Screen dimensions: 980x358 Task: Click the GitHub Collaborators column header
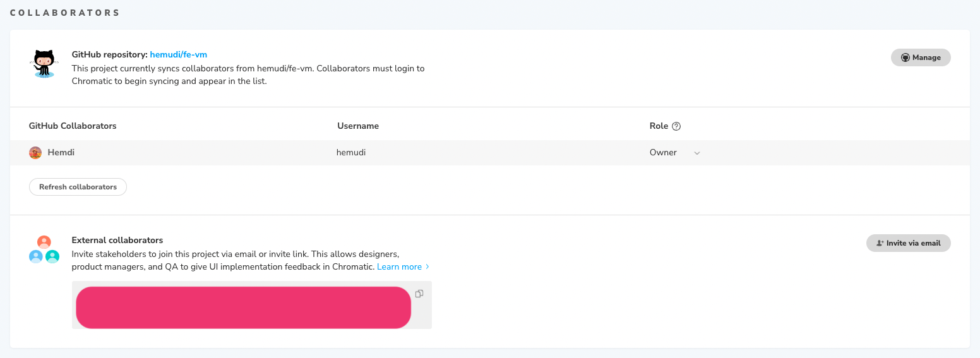73,126
